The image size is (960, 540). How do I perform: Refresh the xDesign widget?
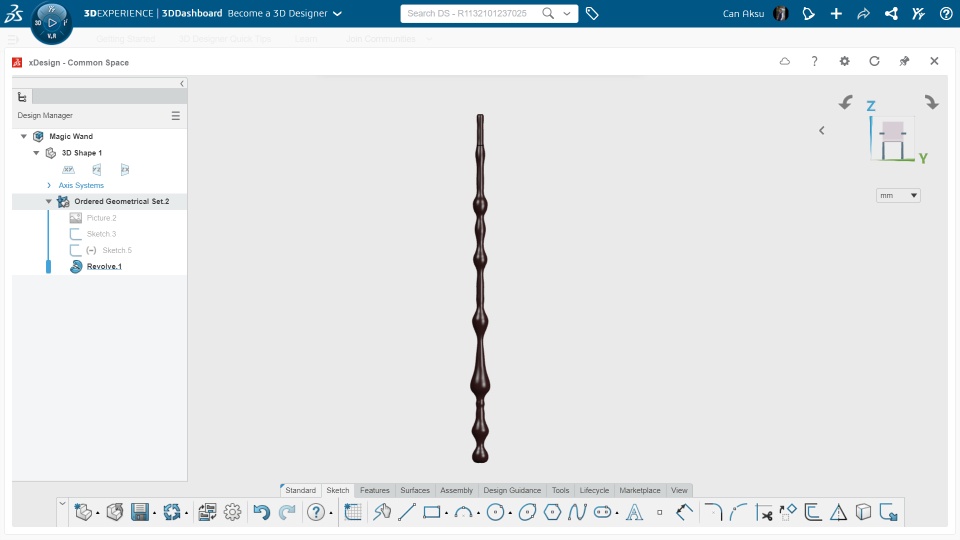pos(874,61)
